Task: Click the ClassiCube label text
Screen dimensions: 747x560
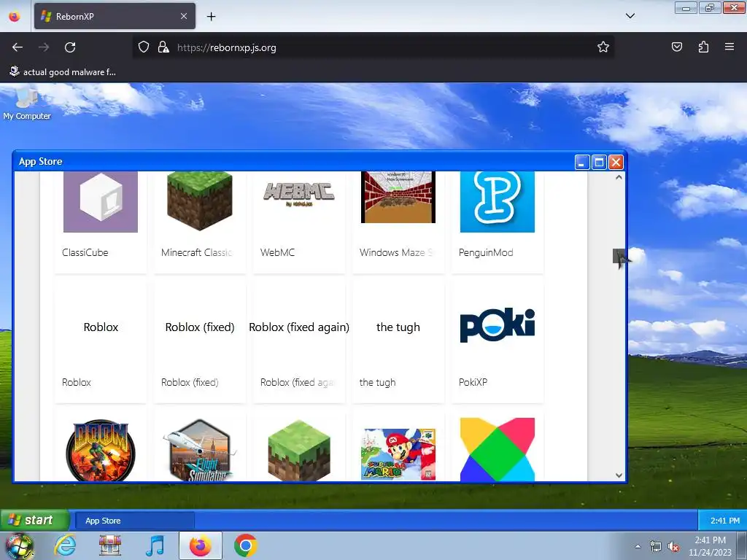Action: tap(85, 252)
